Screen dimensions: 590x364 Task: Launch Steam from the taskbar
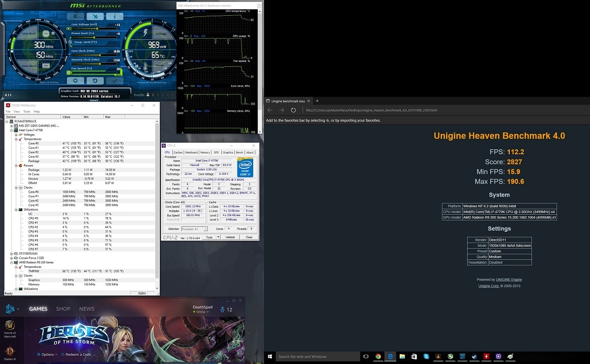pyautogui.click(x=473, y=357)
